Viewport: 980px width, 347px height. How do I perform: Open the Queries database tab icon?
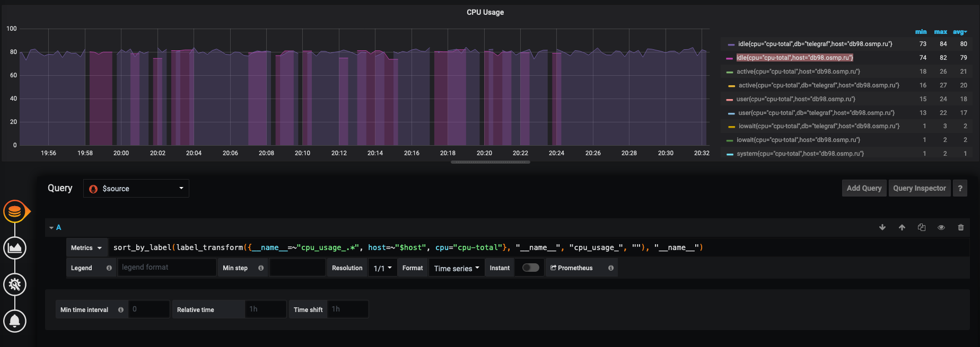pos(15,212)
